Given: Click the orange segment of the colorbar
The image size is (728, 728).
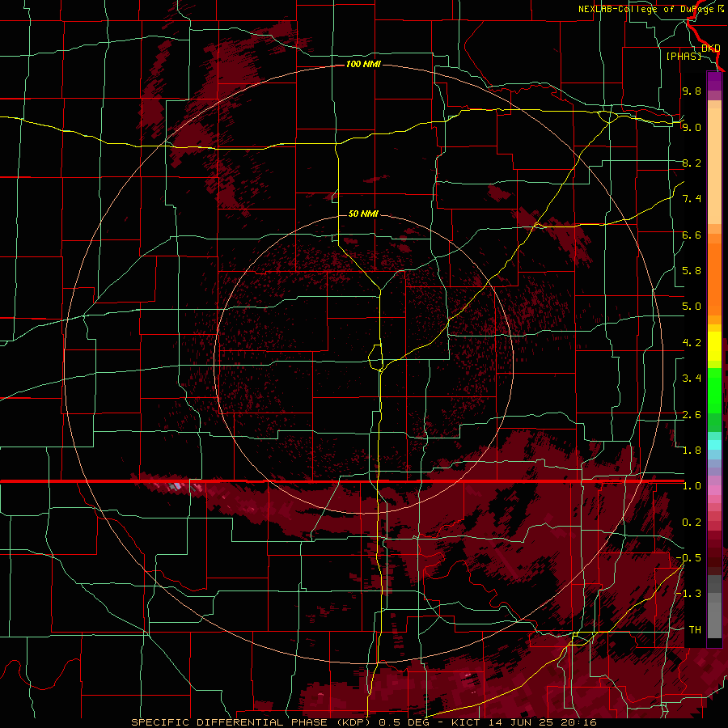Looking at the screenshot, I should (714, 278).
